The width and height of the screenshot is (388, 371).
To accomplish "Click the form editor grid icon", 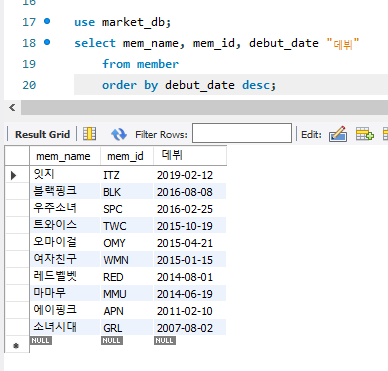I will [89, 134].
